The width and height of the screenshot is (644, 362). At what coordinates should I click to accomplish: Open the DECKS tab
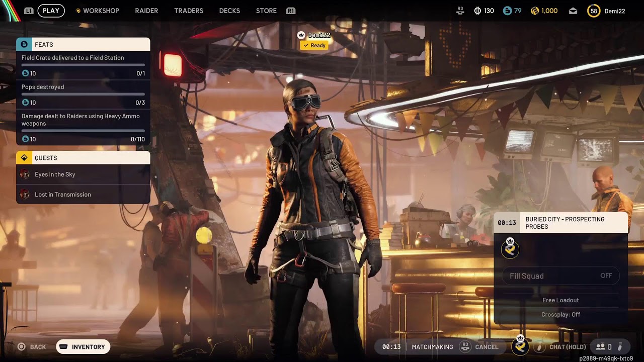click(x=229, y=11)
